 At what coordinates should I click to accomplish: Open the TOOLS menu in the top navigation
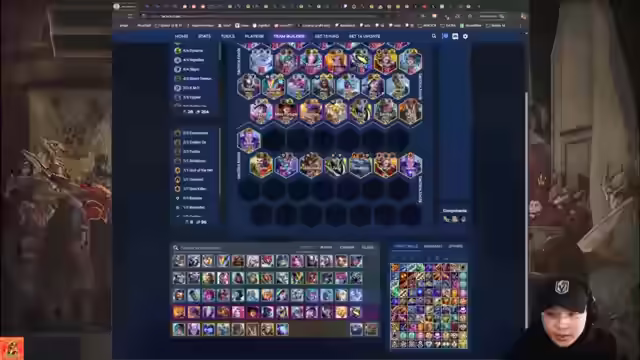[x=228, y=36]
